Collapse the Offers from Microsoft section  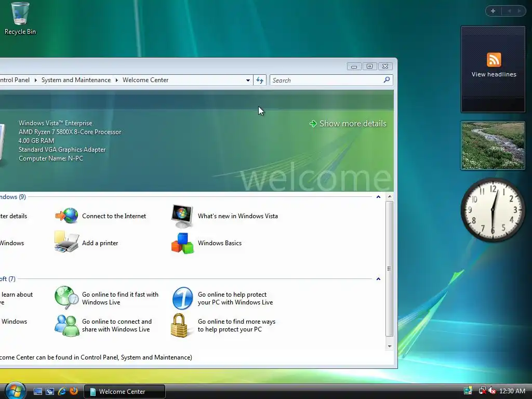click(378, 279)
